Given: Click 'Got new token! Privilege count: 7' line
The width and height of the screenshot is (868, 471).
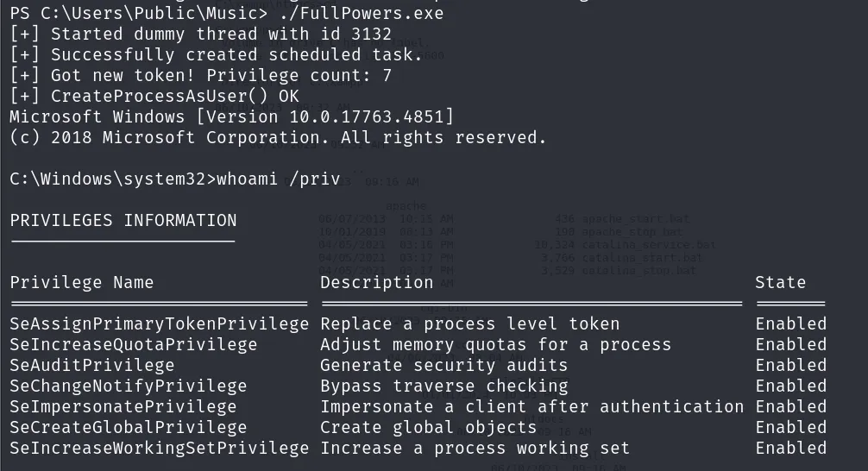Looking at the screenshot, I should pyautogui.click(x=201, y=75).
